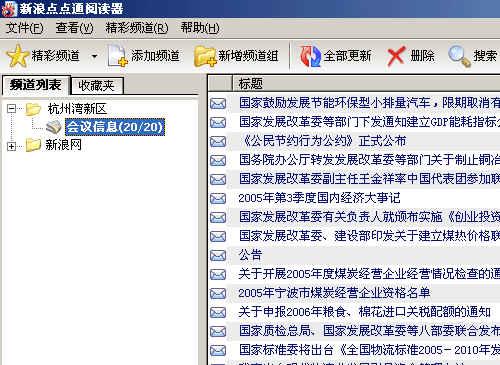Select the 新浪网 folder icon

tap(34, 145)
